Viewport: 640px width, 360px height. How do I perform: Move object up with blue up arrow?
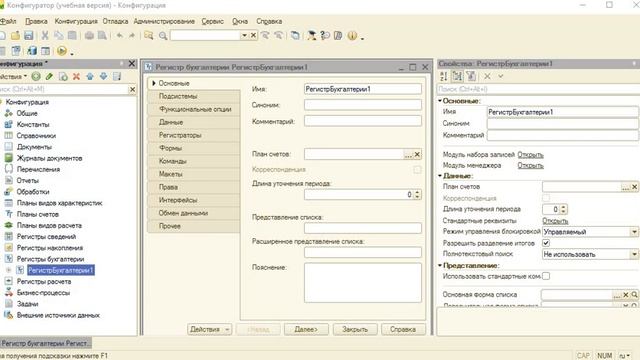click(90, 76)
